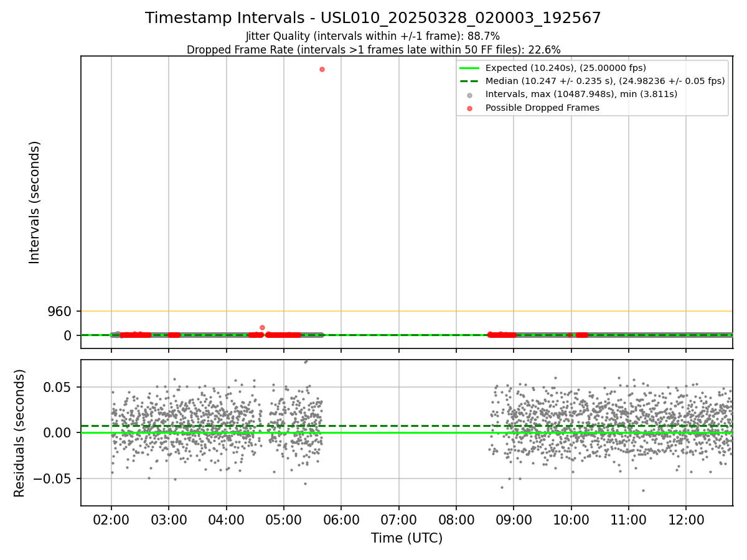The width and height of the screenshot is (747, 560).
Task: Click the '0' tick on the Intervals axis
Action: (x=68, y=335)
